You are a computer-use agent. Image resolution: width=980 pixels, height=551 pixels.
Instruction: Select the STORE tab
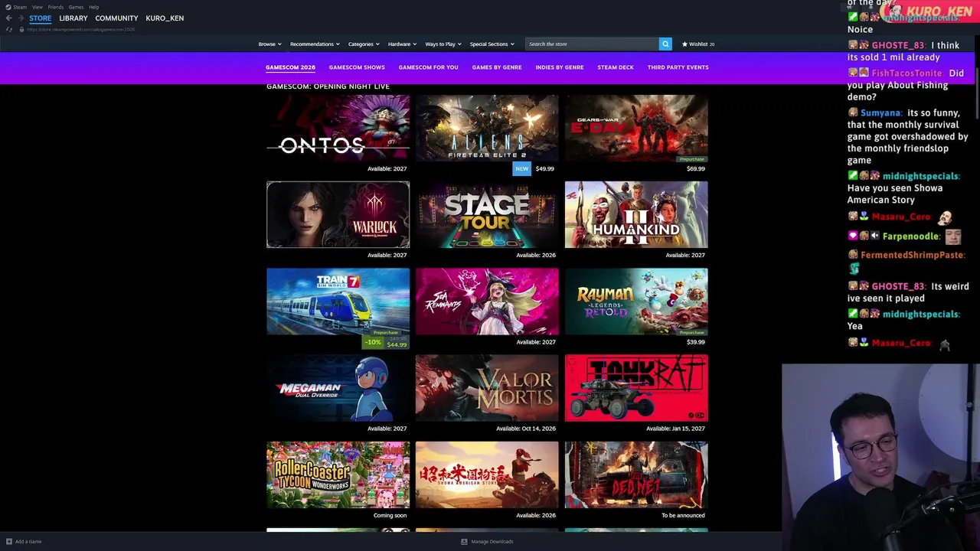tap(41, 18)
